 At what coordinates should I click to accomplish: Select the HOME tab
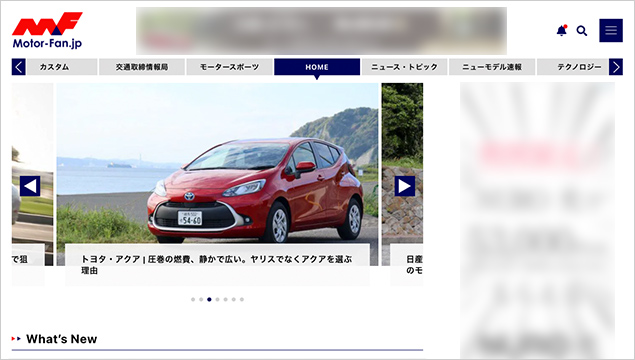[317, 67]
